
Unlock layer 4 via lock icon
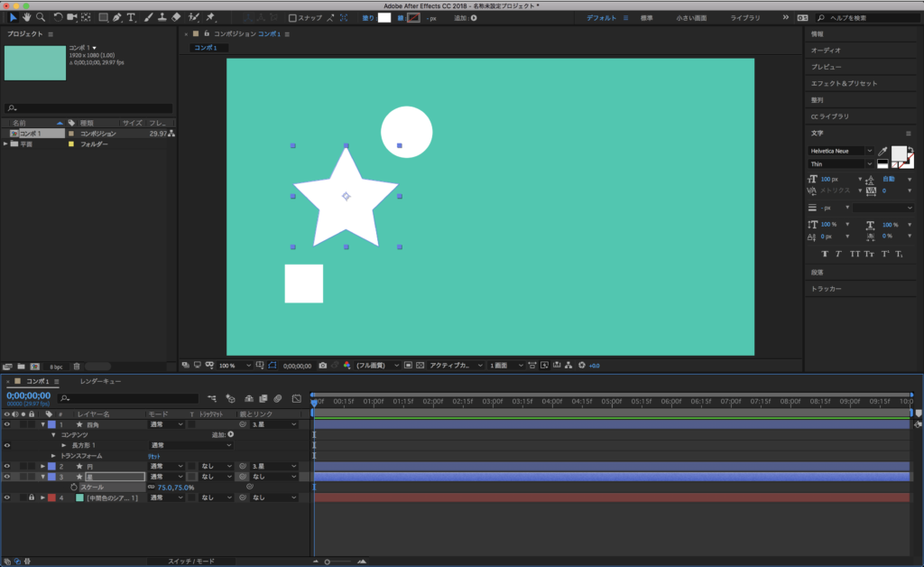pos(31,497)
